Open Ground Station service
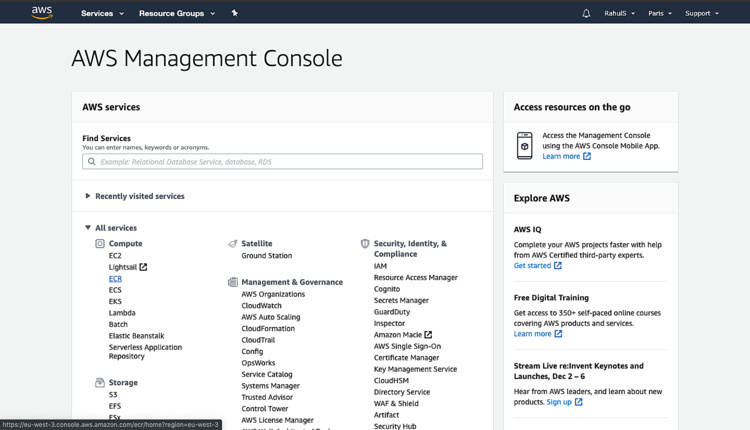750x430 pixels. click(266, 255)
